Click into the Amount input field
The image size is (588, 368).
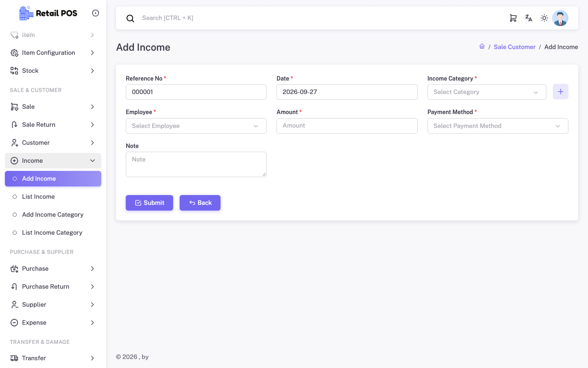(347, 126)
